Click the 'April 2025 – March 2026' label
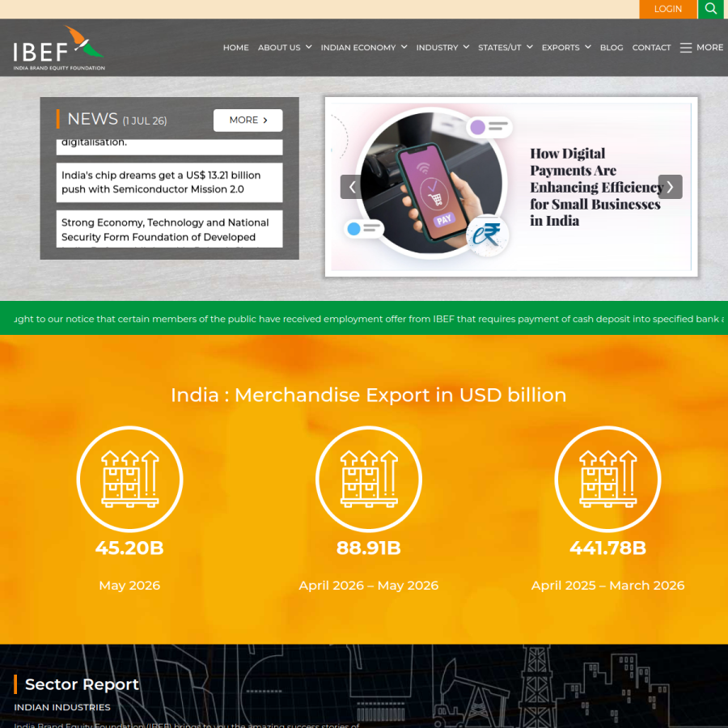Viewport: 728px width, 728px height. click(607, 585)
